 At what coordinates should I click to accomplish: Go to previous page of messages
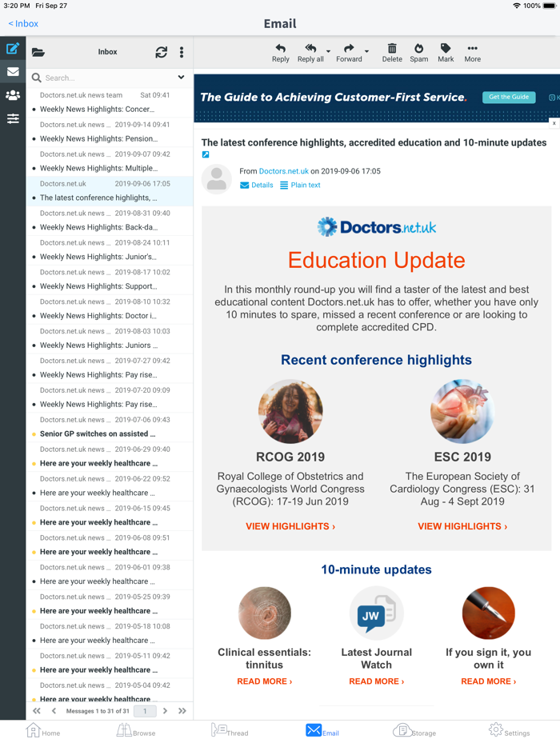click(54, 711)
